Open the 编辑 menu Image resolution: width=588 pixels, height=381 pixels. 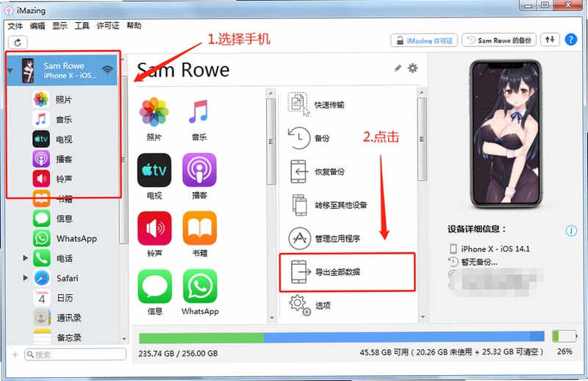(x=37, y=26)
